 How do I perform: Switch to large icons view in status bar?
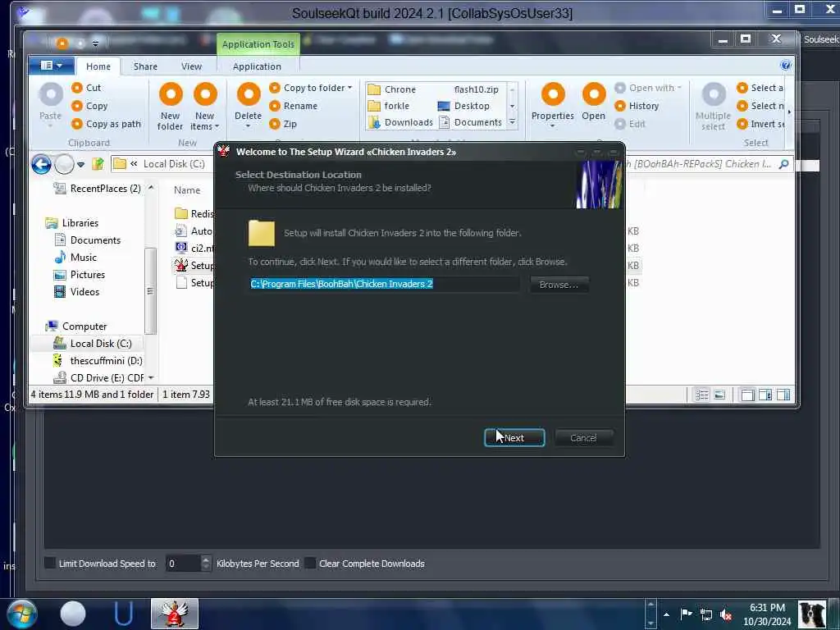point(720,395)
